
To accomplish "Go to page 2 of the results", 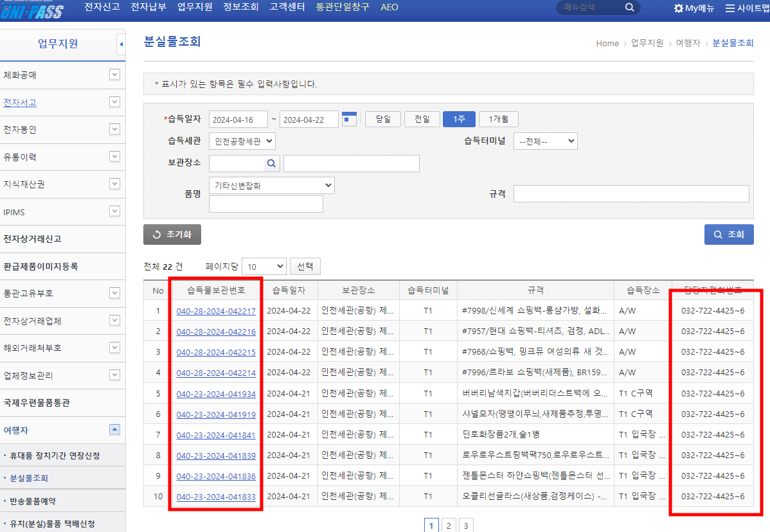I will (x=448, y=525).
